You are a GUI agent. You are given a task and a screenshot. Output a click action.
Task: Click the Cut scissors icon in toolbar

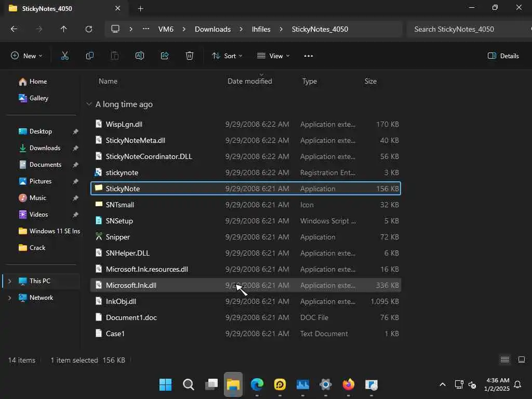point(64,56)
